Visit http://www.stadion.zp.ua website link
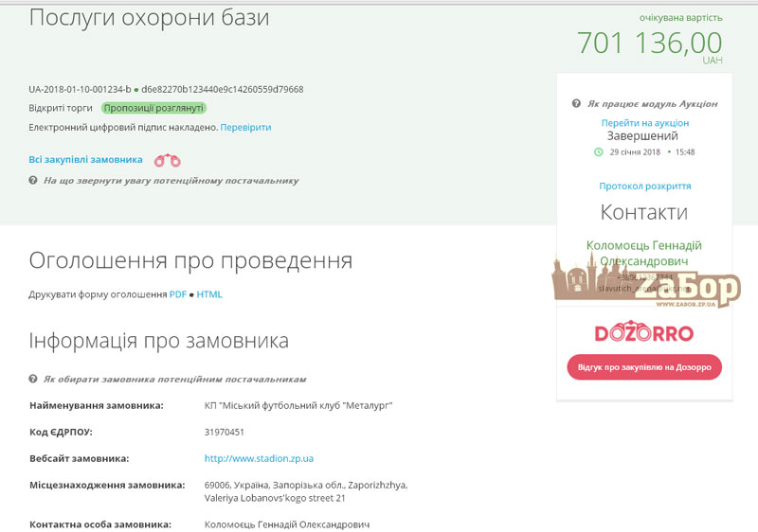The height and width of the screenshot is (532, 758). click(259, 458)
